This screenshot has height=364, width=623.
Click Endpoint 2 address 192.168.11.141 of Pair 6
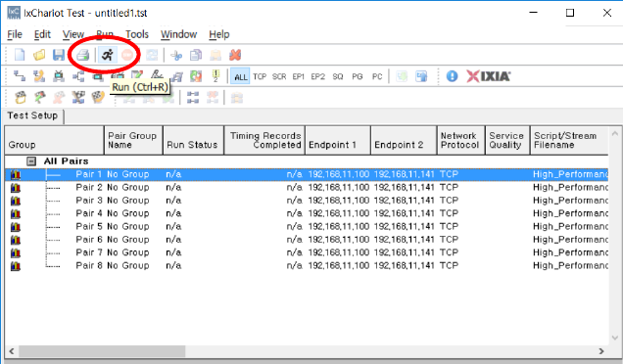tap(405, 240)
